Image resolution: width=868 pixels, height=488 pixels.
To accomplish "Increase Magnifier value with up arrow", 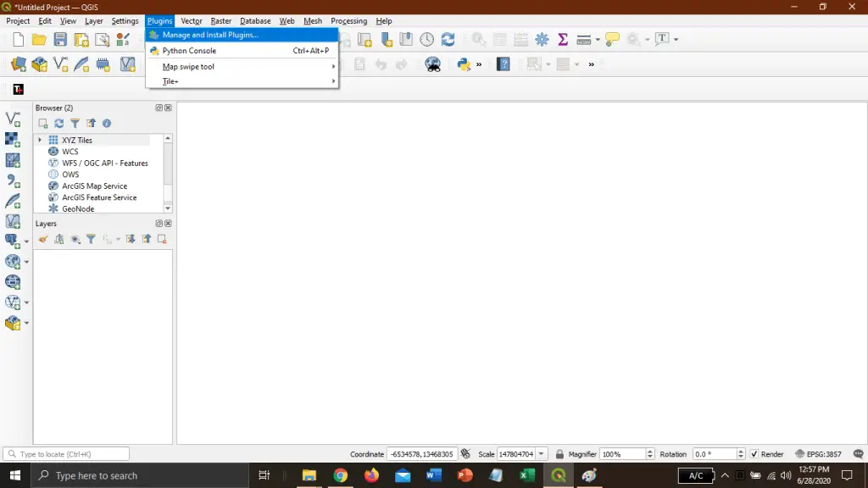I will [650, 451].
